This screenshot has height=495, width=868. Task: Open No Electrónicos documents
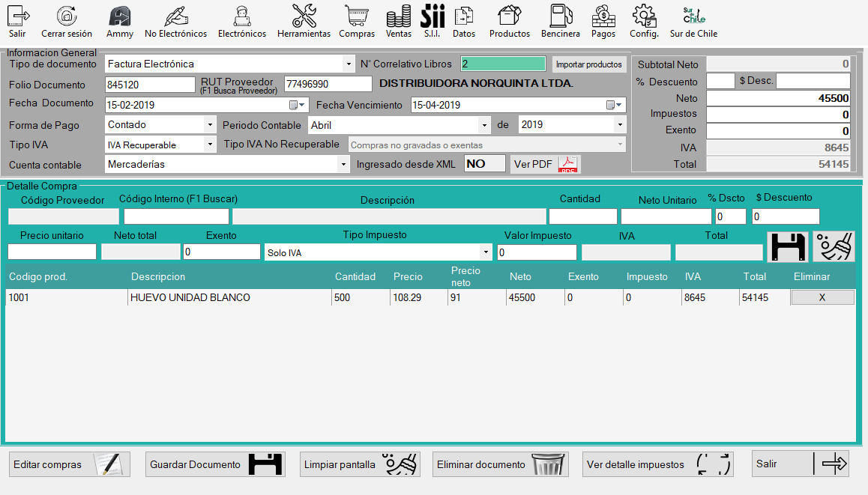(x=175, y=21)
